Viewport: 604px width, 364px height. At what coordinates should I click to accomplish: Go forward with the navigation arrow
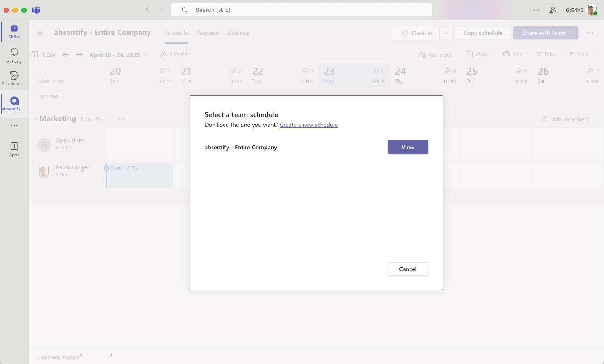(161, 10)
